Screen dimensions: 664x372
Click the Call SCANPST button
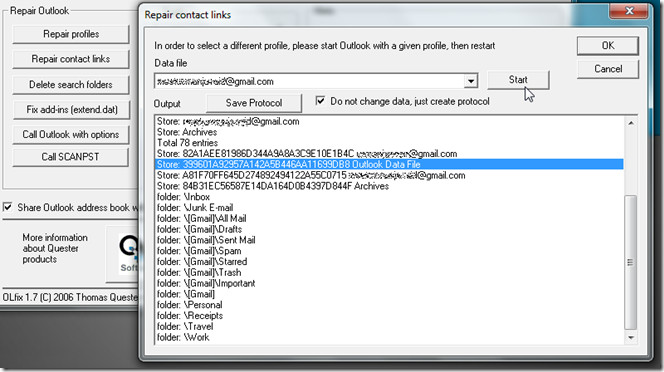(71, 157)
